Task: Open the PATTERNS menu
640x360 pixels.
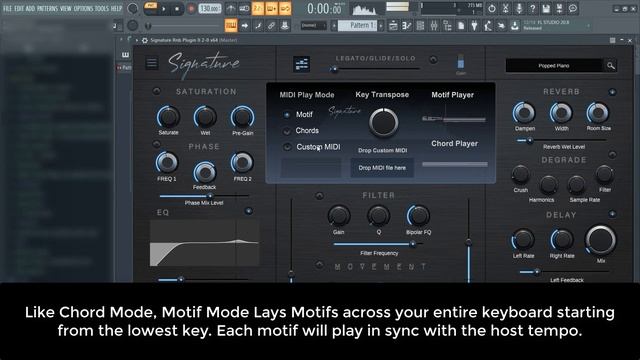Action: (x=47, y=8)
